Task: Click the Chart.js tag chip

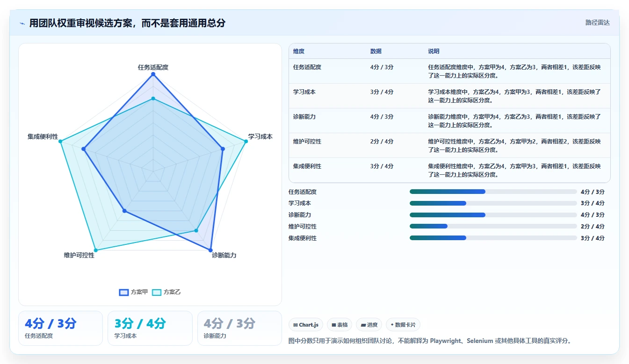Action: tap(306, 325)
